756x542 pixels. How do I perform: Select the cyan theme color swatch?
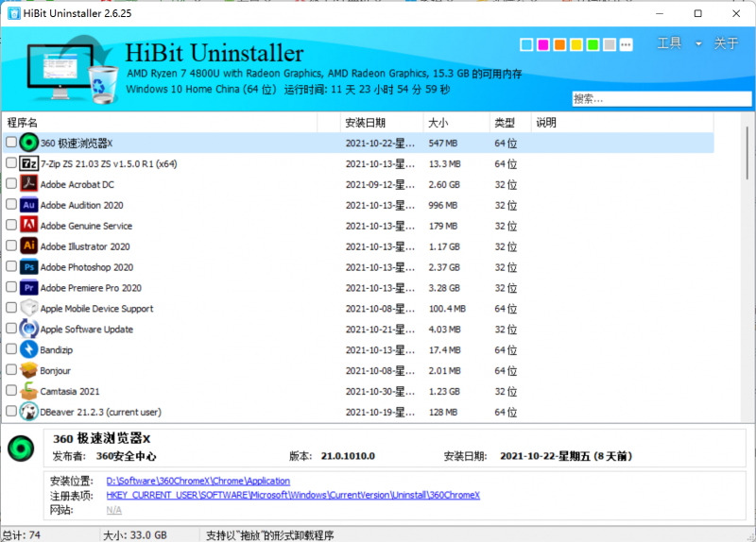tap(526, 44)
